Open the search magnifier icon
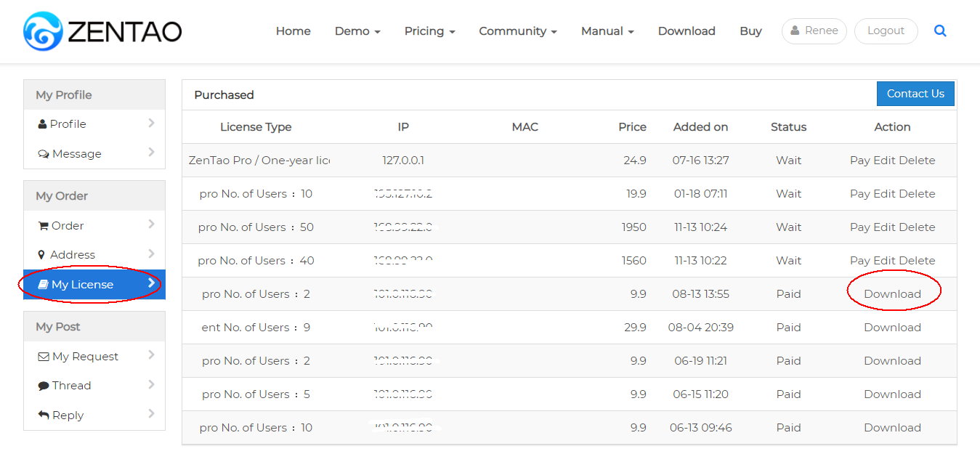This screenshot has height=454, width=980. (940, 31)
